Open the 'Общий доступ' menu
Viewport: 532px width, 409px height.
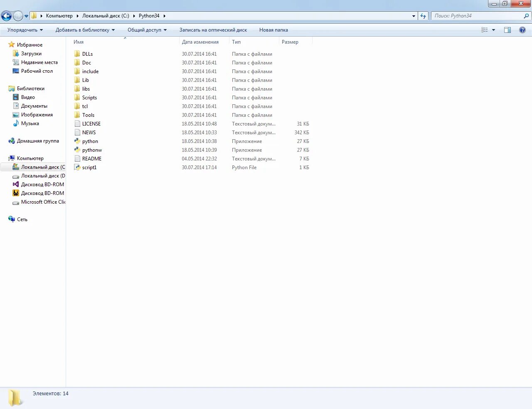147,30
